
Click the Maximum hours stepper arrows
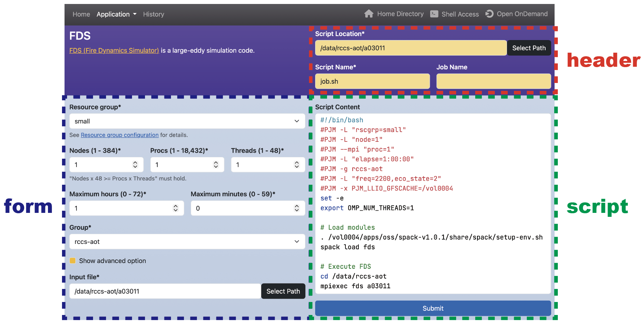pos(176,208)
